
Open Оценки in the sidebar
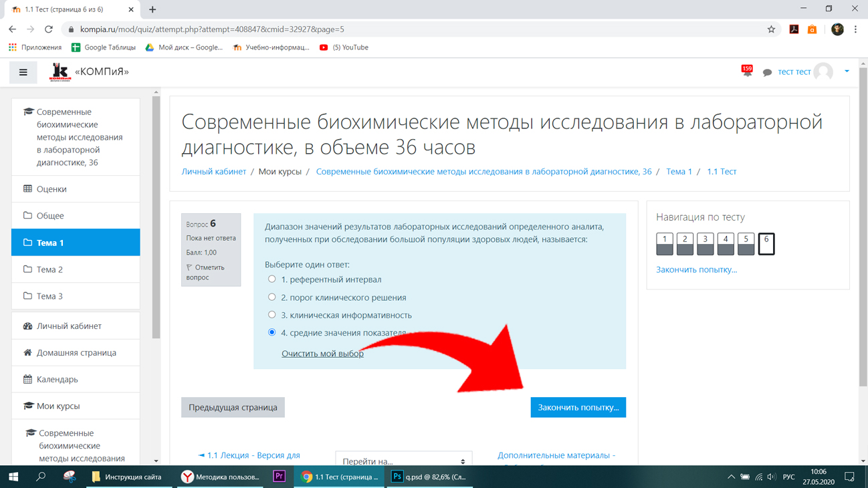pyautogui.click(x=76, y=189)
